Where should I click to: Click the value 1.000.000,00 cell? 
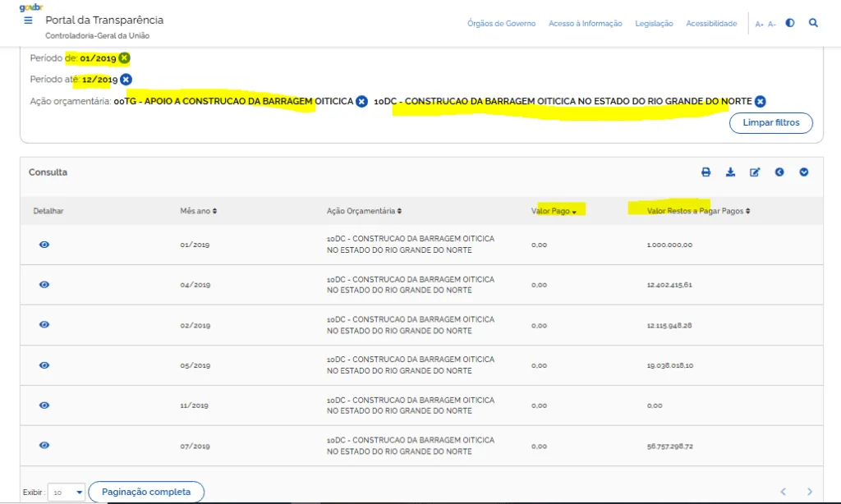[x=669, y=245]
